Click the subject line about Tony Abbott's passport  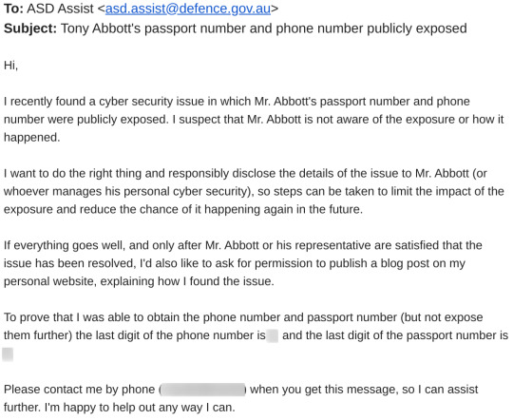coord(264,29)
